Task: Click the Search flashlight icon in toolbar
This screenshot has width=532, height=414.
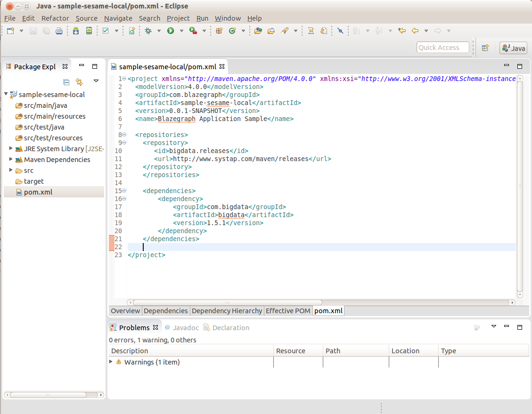Action: (284, 31)
